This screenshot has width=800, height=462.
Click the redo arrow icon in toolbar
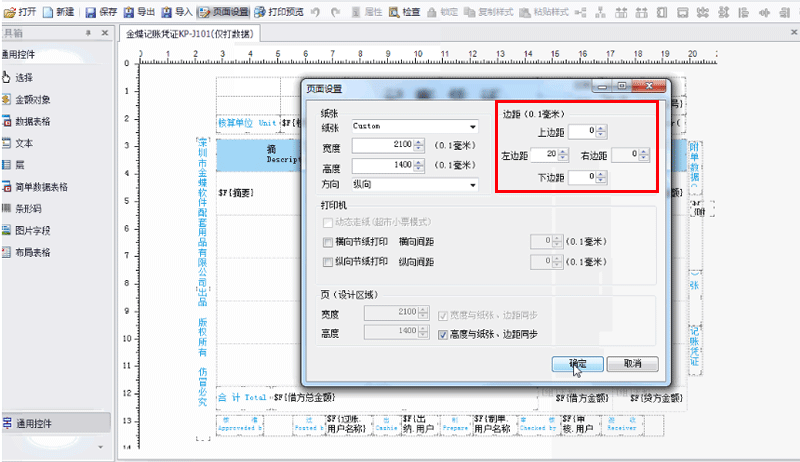[335, 12]
